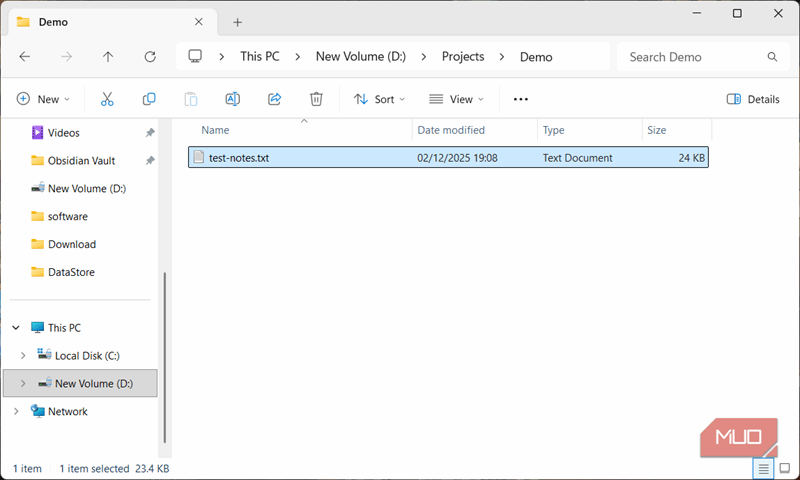Select the test-notes.txt file
Screen dimensions: 800x480
[239, 158]
